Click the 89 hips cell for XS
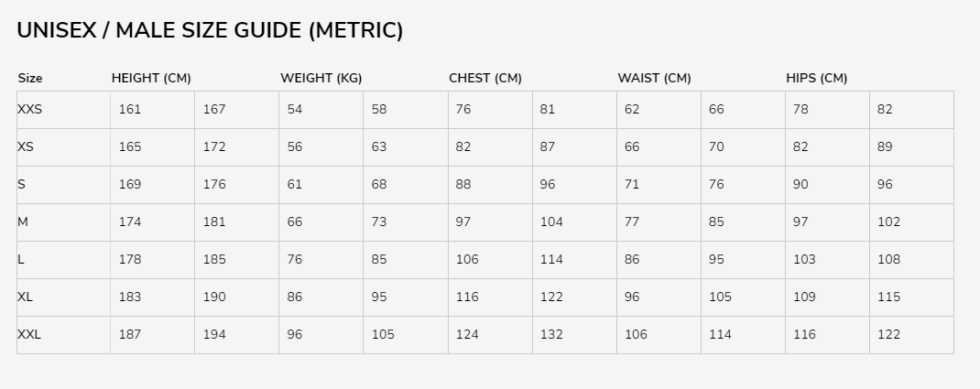This screenshot has height=389, width=980. (x=885, y=146)
